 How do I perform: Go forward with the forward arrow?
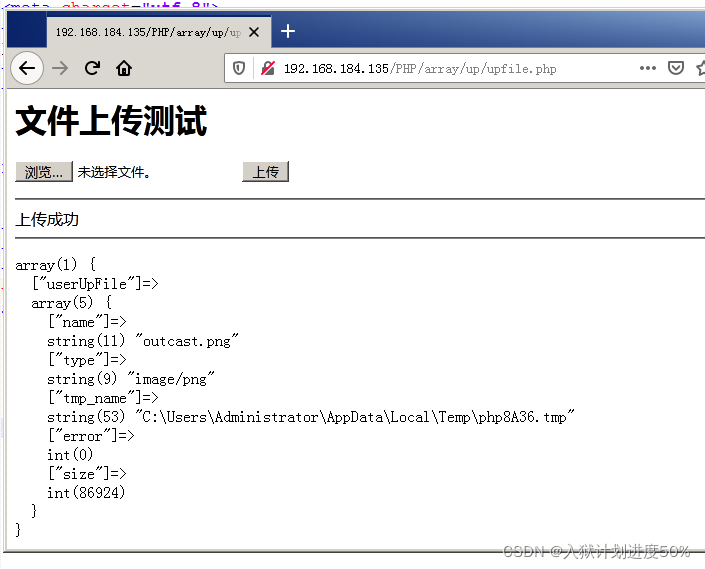(60, 68)
